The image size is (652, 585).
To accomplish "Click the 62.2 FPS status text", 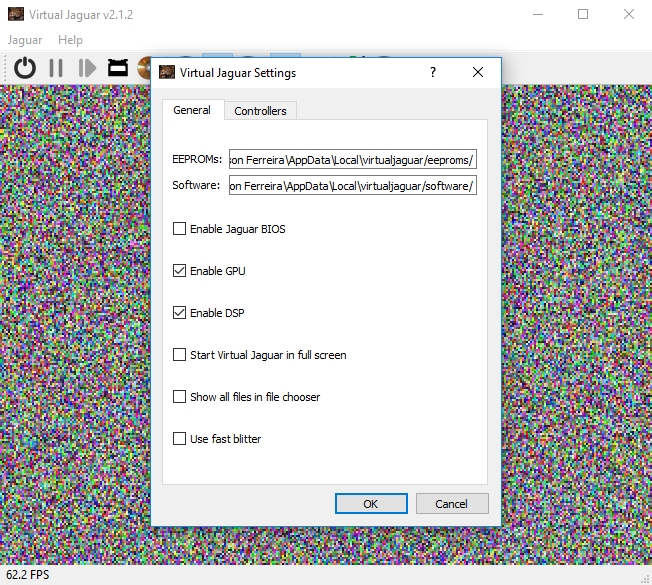I will click(28, 575).
